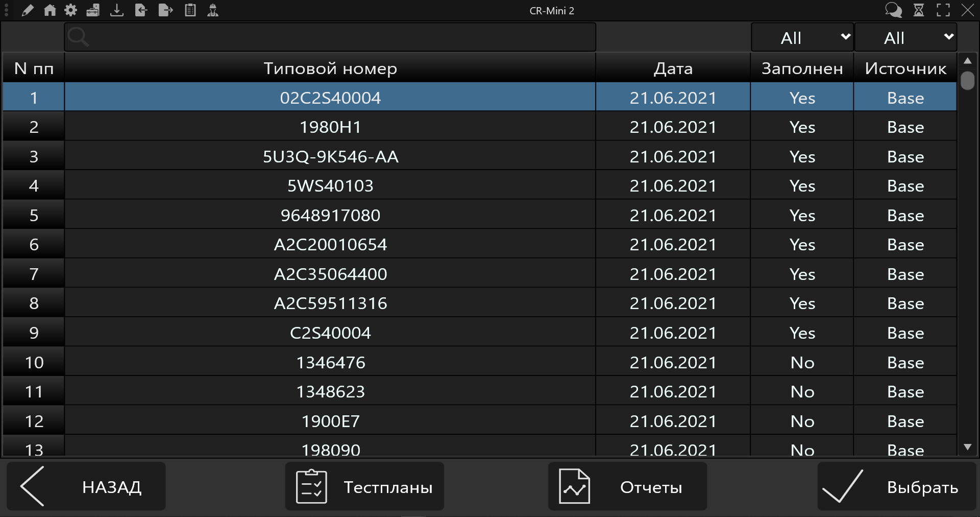Click the No value in row 1346476
Image resolution: width=980 pixels, height=517 pixels.
[802, 362]
